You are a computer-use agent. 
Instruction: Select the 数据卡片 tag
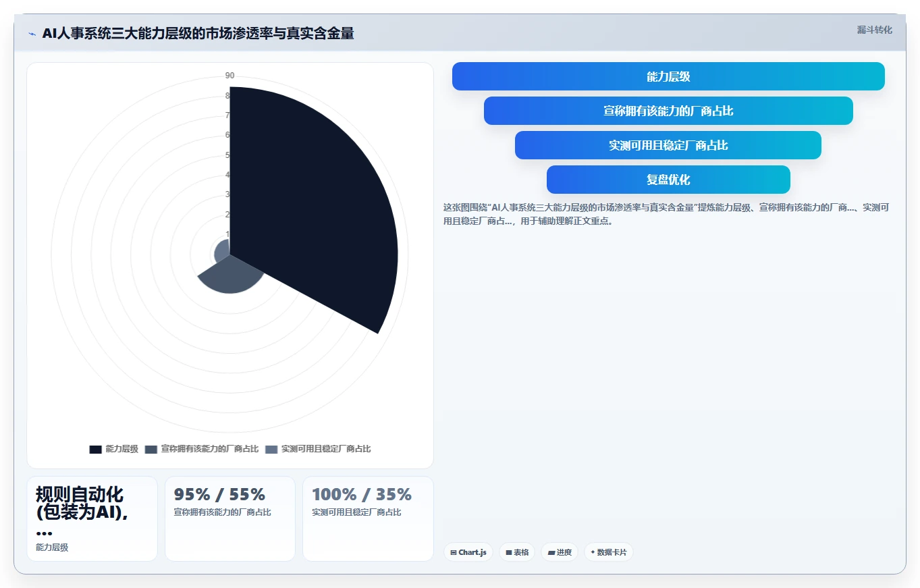point(609,552)
